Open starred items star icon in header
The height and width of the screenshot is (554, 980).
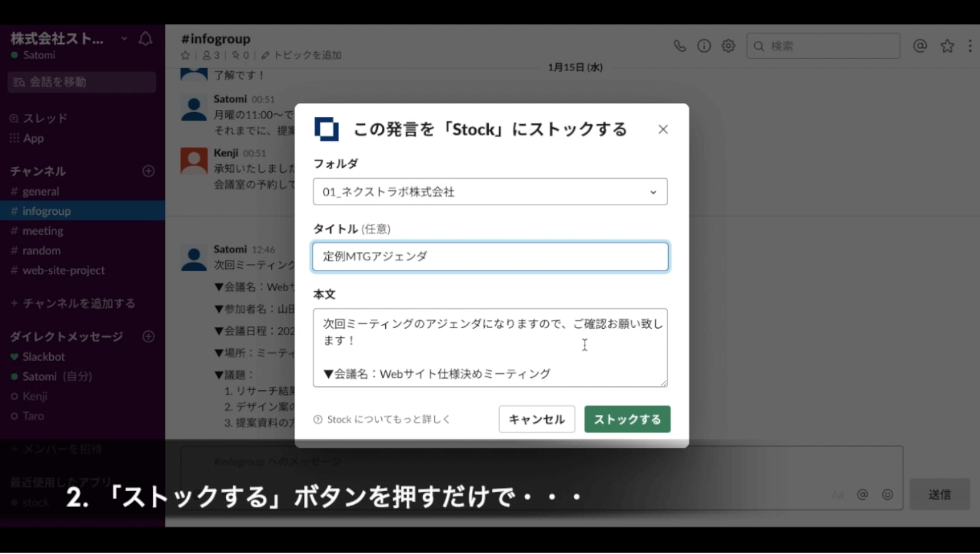(947, 46)
